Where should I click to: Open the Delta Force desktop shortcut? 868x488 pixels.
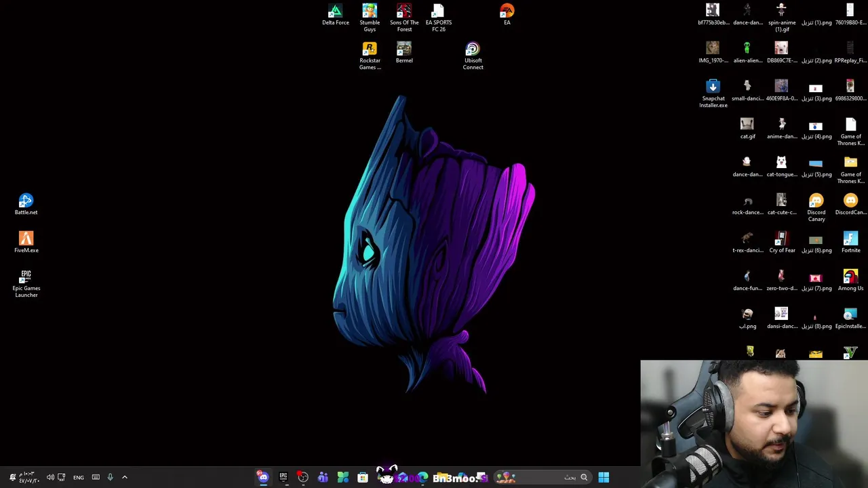pyautogui.click(x=335, y=15)
